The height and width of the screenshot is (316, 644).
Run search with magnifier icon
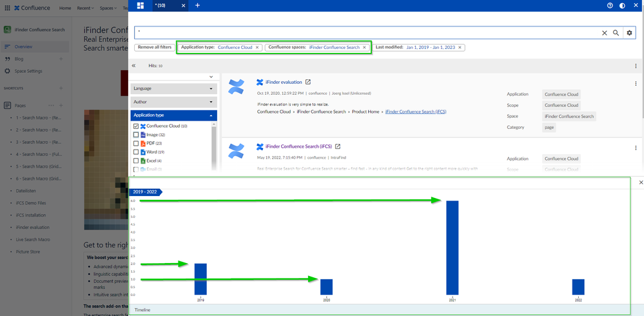point(616,33)
